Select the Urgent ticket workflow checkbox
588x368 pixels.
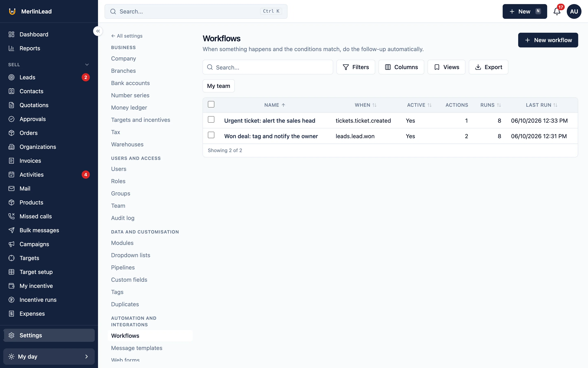click(211, 120)
